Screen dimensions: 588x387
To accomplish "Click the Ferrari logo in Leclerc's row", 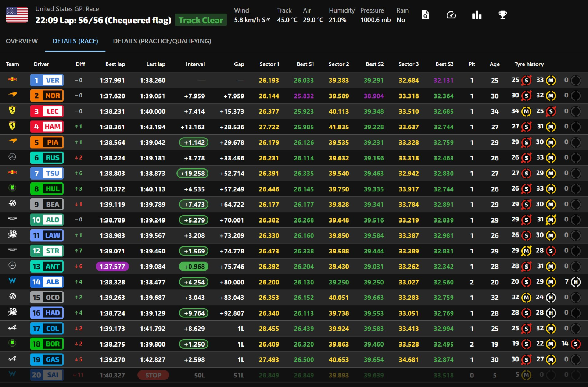I will 12,110.
